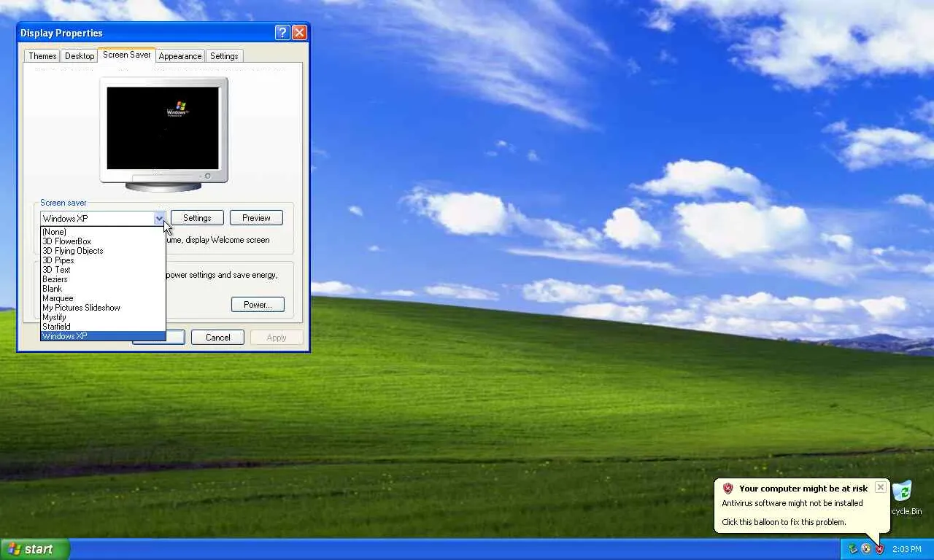Click the Screen saver combo box showing Windows XP
The image size is (934, 560).
pos(103,218)
